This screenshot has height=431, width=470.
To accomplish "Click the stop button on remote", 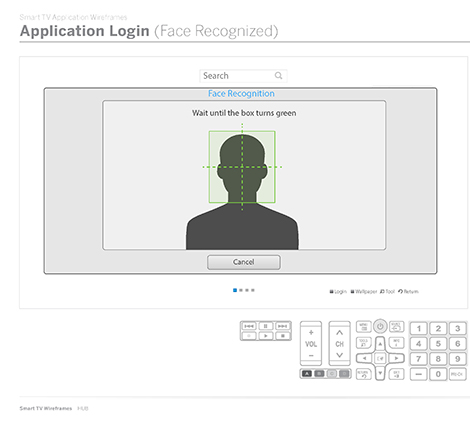I will click(x=283, y=336).
